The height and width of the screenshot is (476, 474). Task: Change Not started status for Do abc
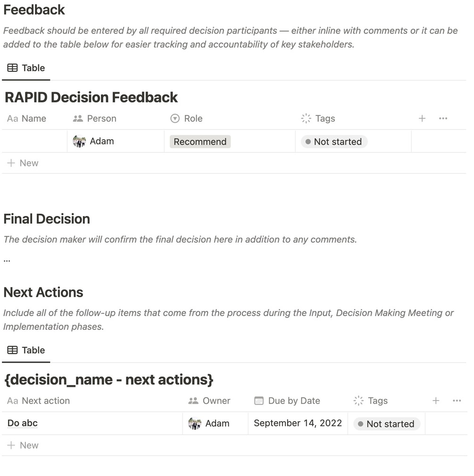click(386, 424)
